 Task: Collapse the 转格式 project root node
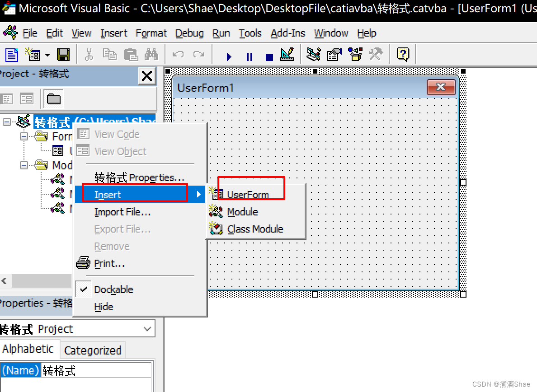coord(6,122)
